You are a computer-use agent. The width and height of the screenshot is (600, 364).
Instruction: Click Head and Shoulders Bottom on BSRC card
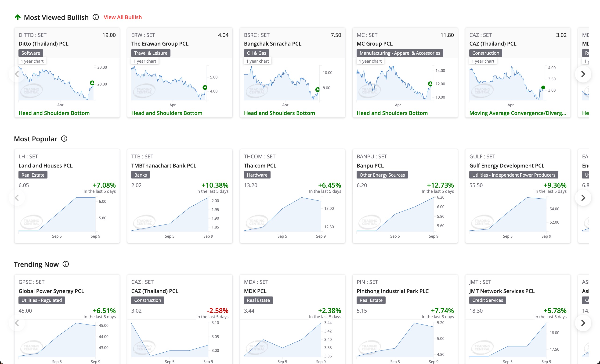[x=280, y=113]
